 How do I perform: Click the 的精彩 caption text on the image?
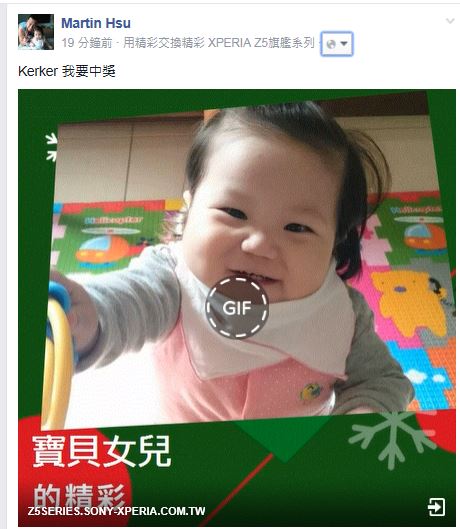coord(79,495)
